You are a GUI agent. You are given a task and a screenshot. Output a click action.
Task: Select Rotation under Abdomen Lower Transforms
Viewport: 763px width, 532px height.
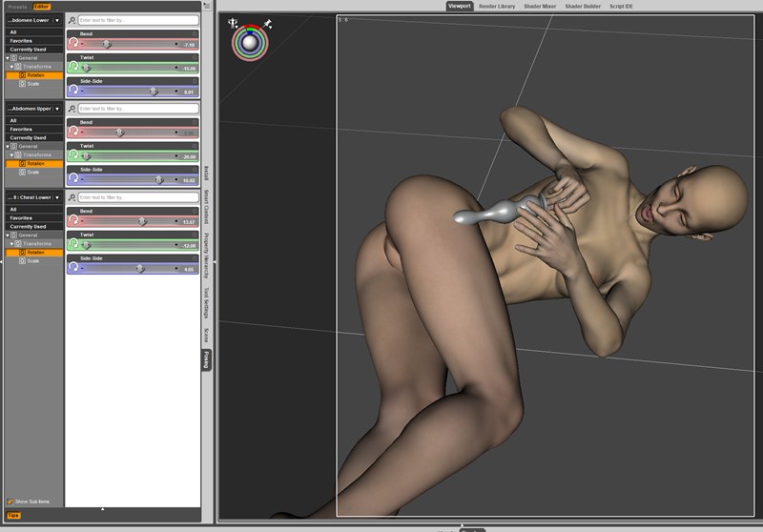point(34,75)
